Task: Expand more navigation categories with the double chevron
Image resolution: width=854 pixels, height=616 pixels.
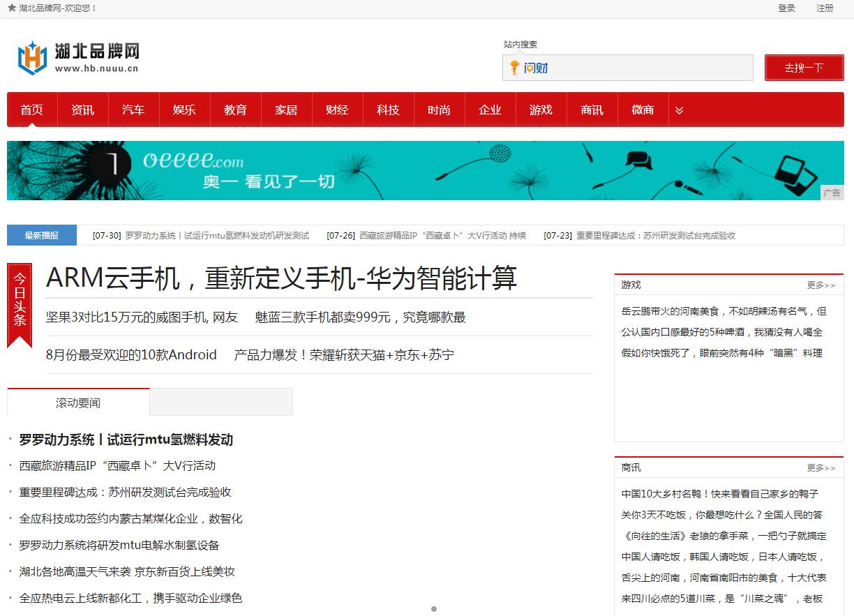Action: coord(679,110)
